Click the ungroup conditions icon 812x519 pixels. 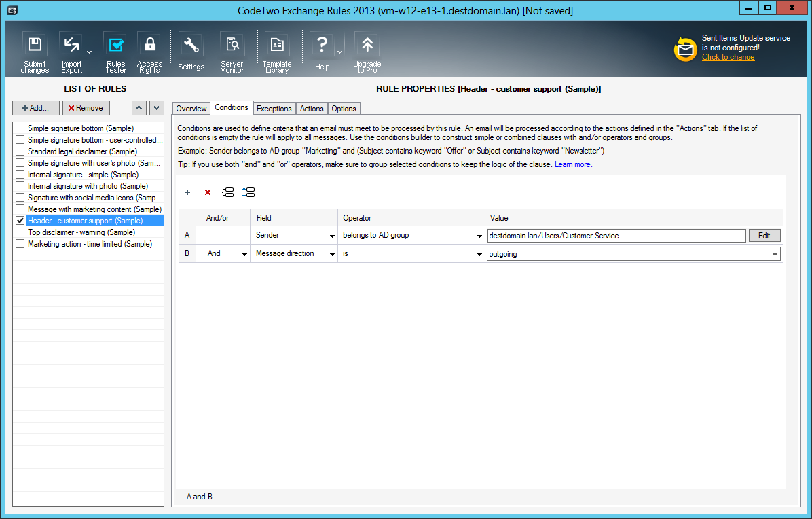[x=248, y=192]
